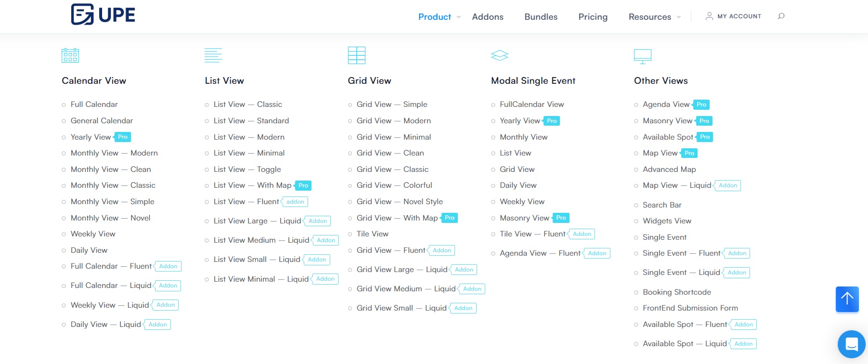Click the Other Views monitor icon
The width and height of the screenshot is (868, 364).
[x=643, y=56]
